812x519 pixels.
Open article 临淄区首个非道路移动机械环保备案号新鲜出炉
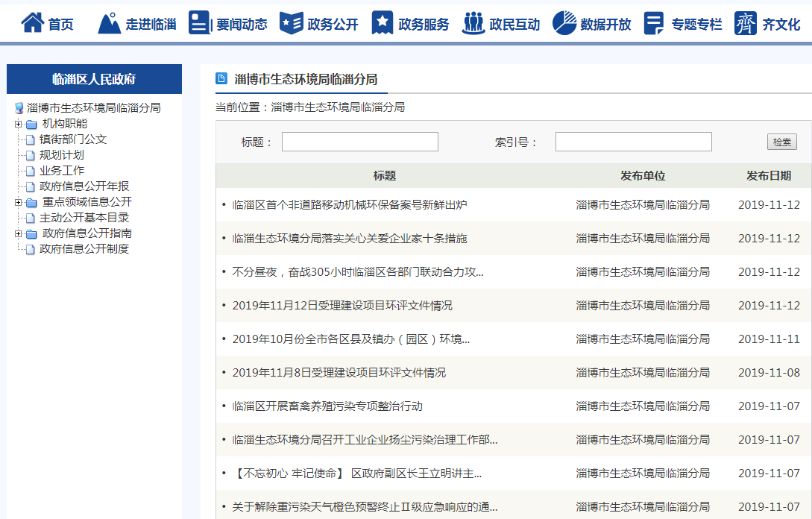tap(350, 205)
